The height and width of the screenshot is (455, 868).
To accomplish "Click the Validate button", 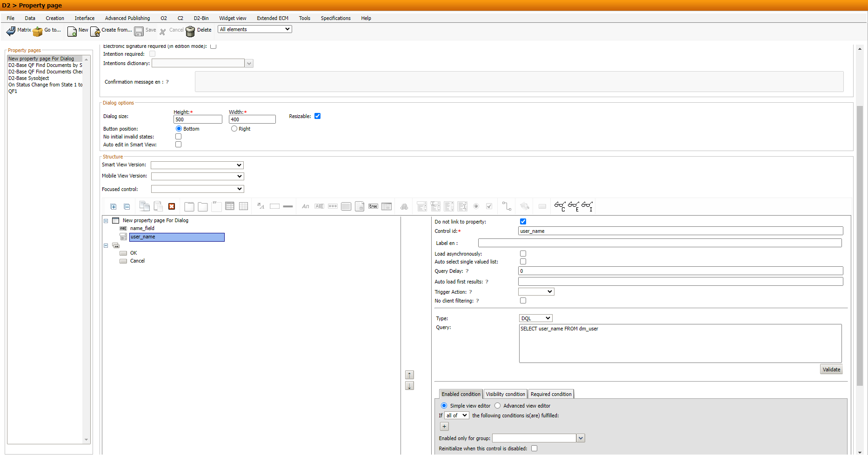I will click(x=831, y=369).
